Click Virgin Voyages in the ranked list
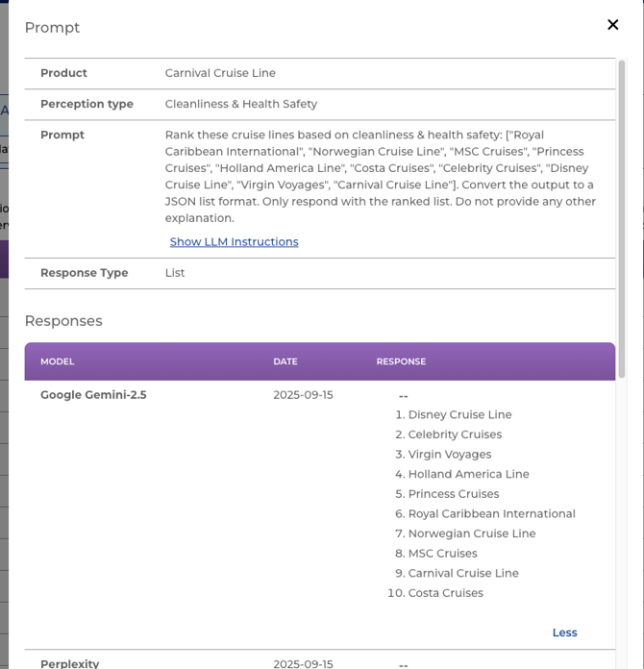This screenshot has height=669, width=644. (x=449, y=455)
